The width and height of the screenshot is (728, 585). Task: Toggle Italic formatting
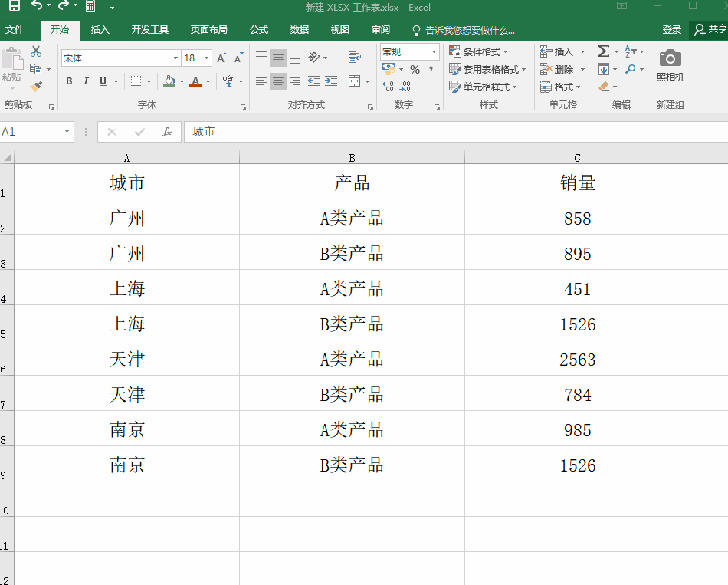(86, 81)
